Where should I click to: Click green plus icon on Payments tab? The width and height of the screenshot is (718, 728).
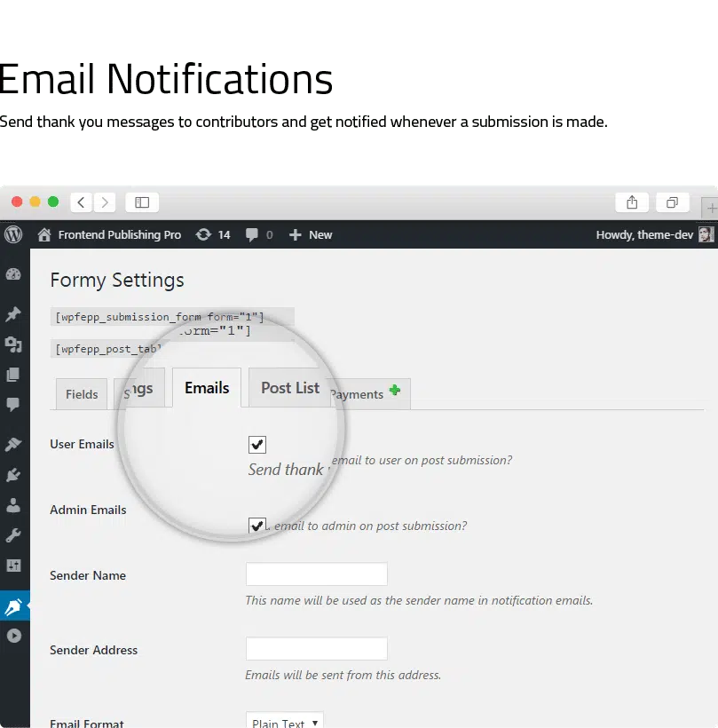click(395, 390)
